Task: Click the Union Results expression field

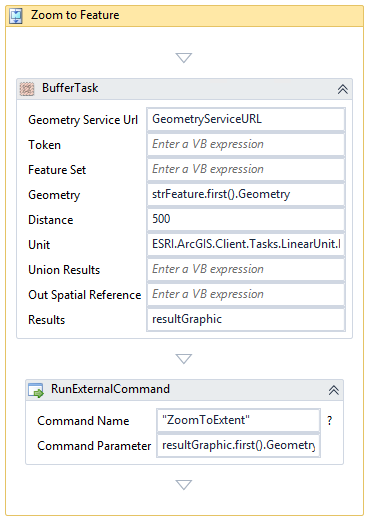Action: coord(246,269)
